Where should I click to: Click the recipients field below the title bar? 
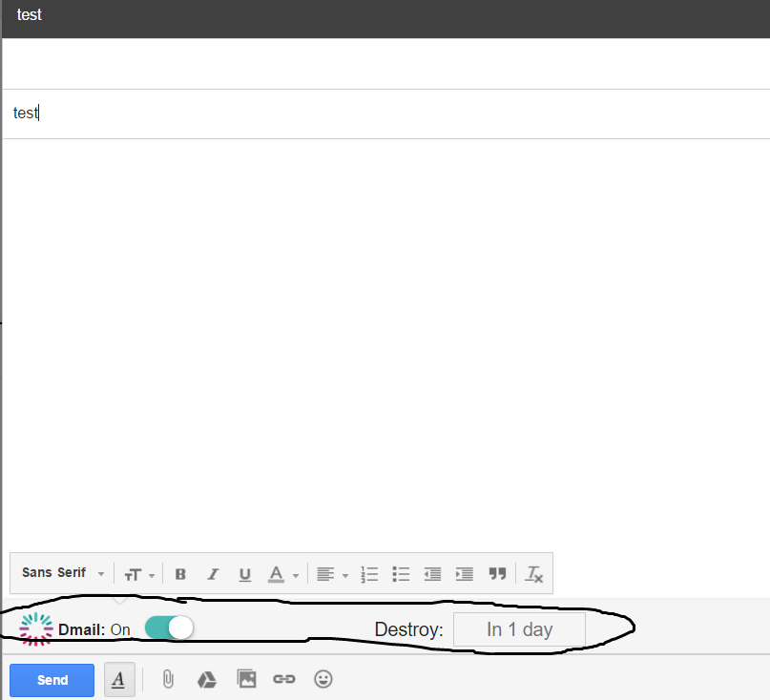pos(386,63)
